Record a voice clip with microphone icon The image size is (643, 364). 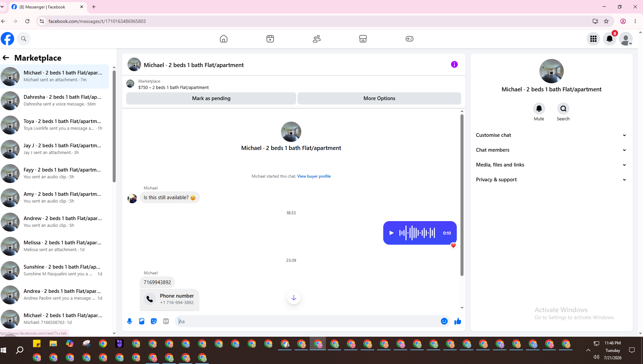click(130, 321)
